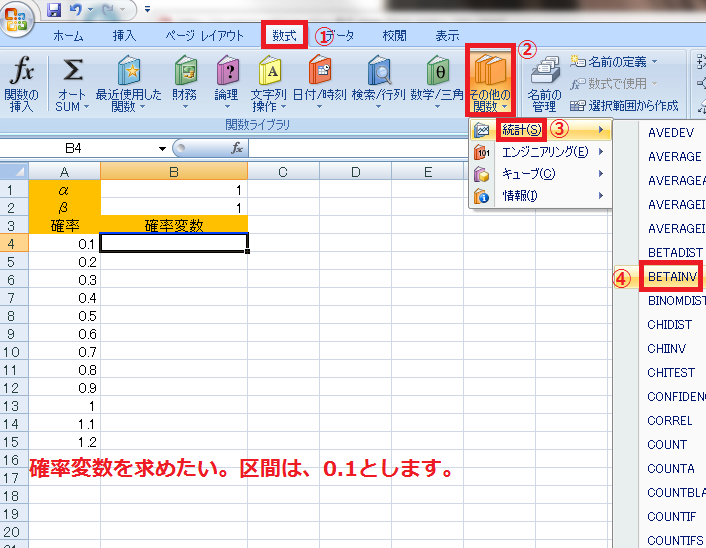706x548 pixels.
Task: Choose BETADIST from the function list
Action: (x=675, y=252)
